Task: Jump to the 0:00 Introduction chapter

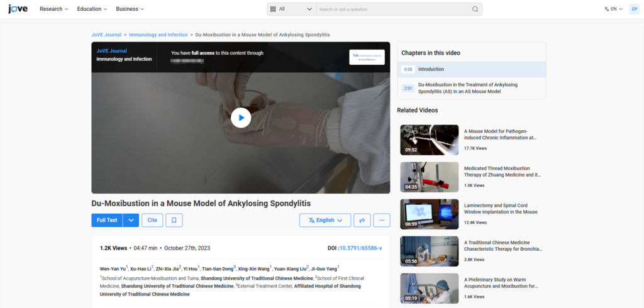Action: 431,69
